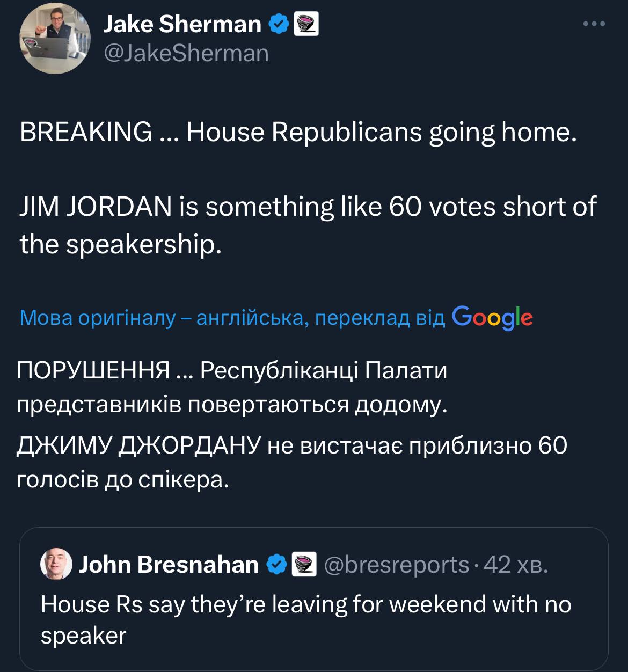Toggle translation via 'Мова оригіналу – англійська' link
Image resolution: width=628 pixels, height=672 pixels.
(x=232, y=318)
